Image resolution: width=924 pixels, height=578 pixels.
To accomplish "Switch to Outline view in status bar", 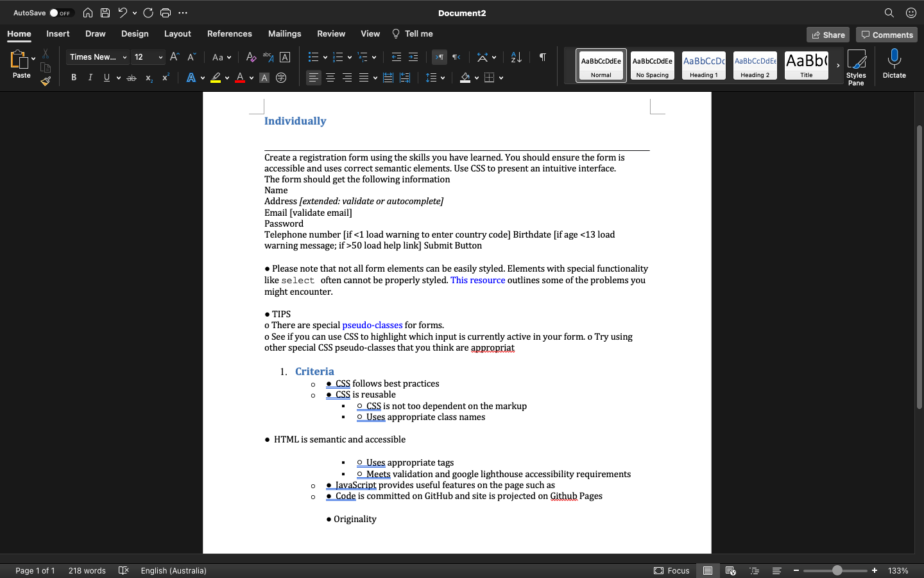I will pos(755,570).
